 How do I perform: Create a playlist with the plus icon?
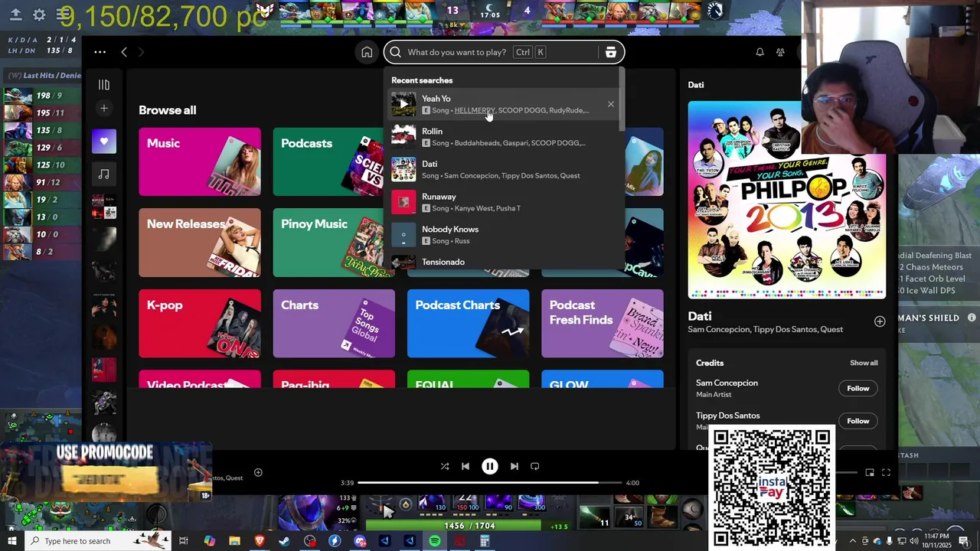pyautogui.click(x=104, y=109)
